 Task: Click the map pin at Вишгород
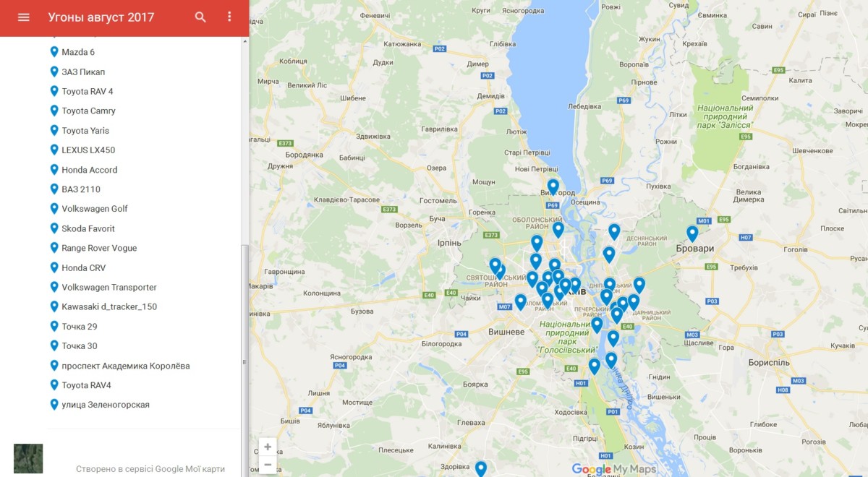(553, 186)
